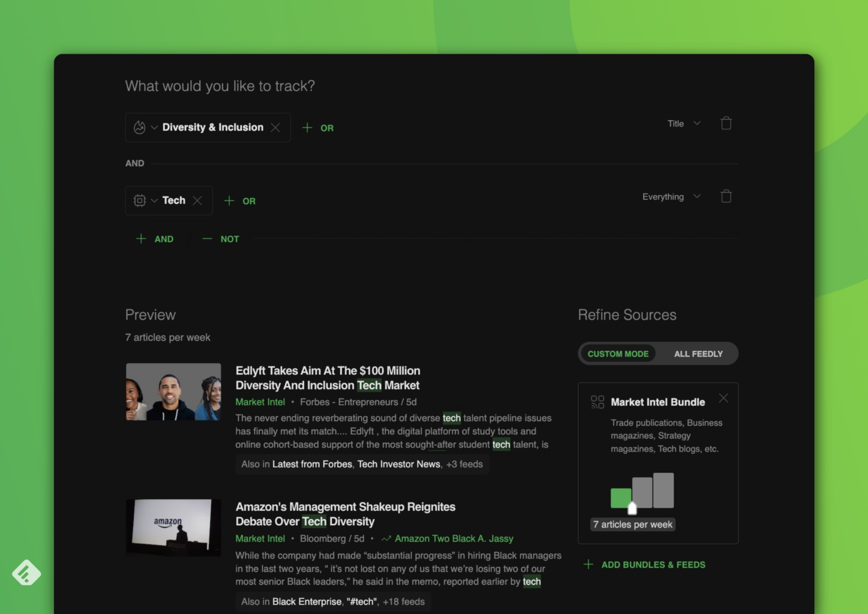Open the Amazon article thumbnail
This screenshot has width=868, height=614.
pos(173,527)
